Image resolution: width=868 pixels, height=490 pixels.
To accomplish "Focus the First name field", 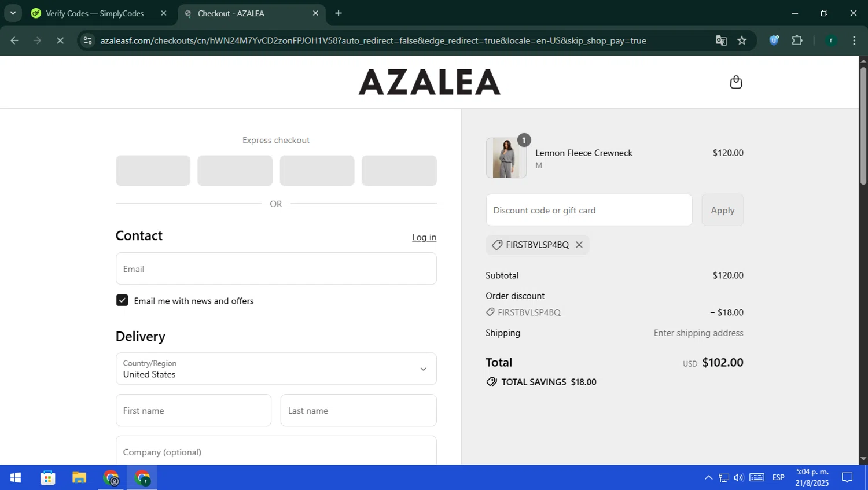I will (193, 410).
